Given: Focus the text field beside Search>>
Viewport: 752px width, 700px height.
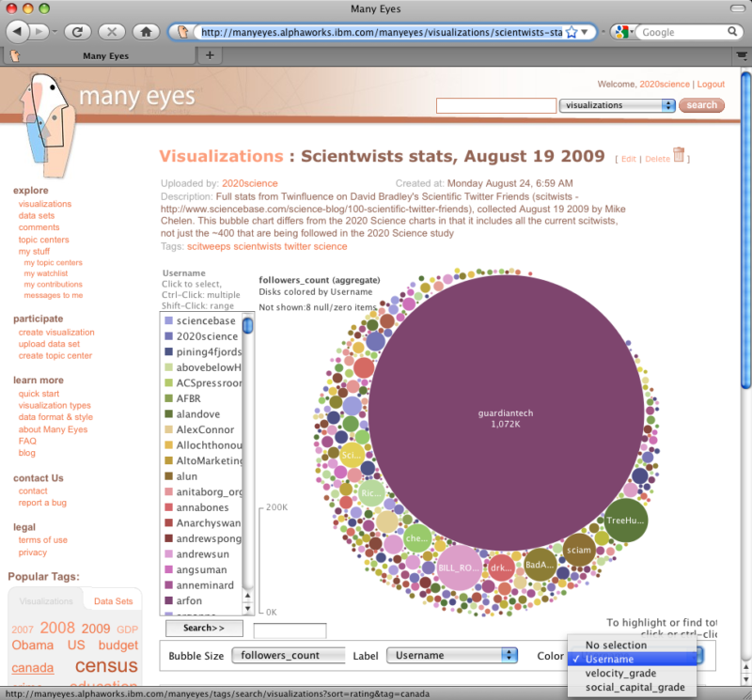Looking at the screenshot, I should tap(290, 630).
